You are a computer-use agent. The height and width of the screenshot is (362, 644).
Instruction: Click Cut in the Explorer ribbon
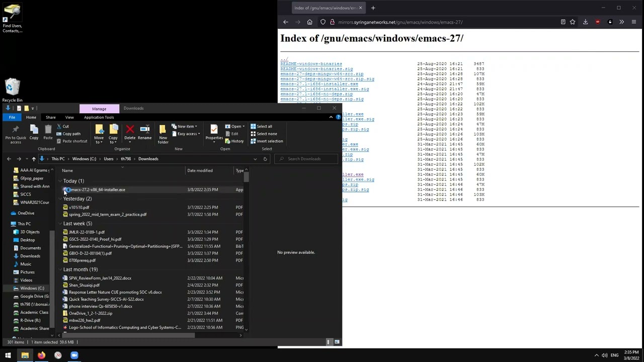pyautogui.click(x=63, y=126)
